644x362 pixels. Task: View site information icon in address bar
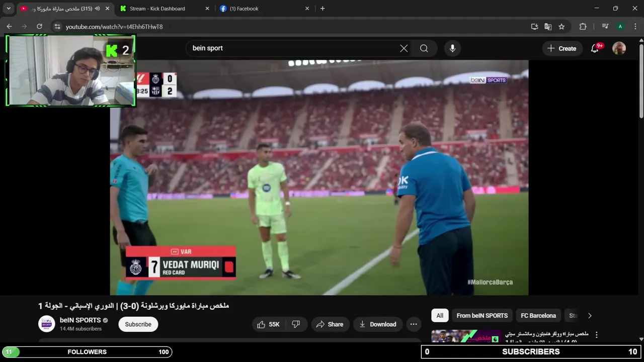pos(57,27)
